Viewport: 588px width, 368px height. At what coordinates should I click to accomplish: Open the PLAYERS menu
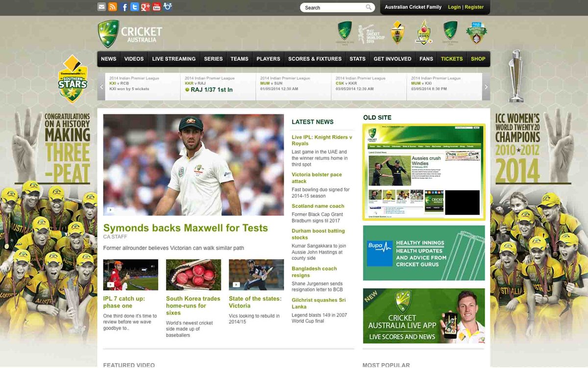[268, 59]
